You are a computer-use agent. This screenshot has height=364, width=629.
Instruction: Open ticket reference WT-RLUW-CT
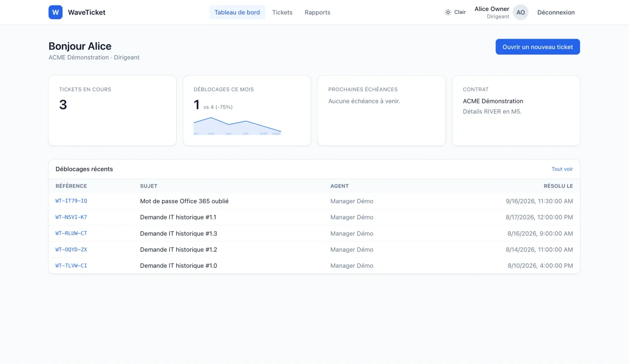pos(71,233)
